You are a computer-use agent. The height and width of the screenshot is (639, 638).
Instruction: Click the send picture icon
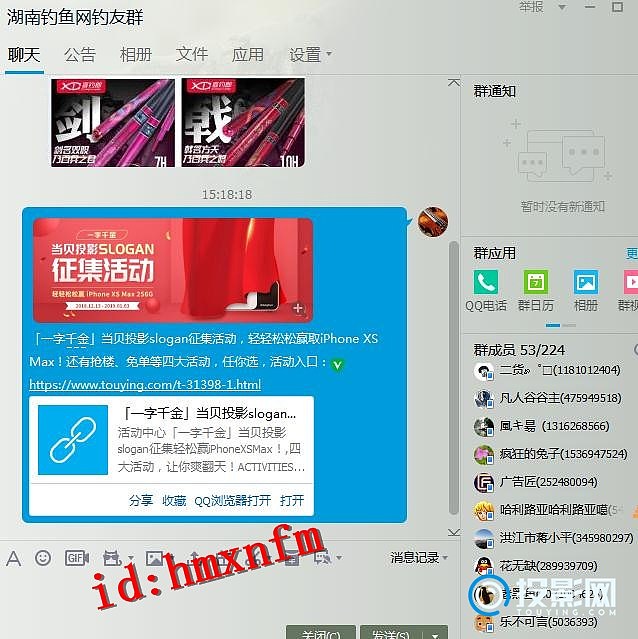(155, 558)
